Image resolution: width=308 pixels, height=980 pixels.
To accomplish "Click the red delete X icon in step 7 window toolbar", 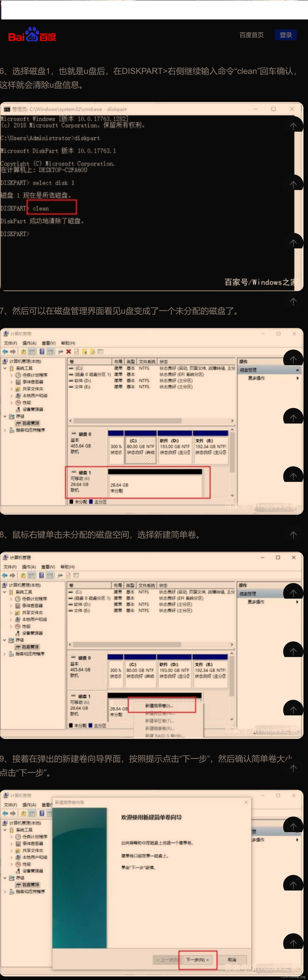I will (x=68, y=352).
